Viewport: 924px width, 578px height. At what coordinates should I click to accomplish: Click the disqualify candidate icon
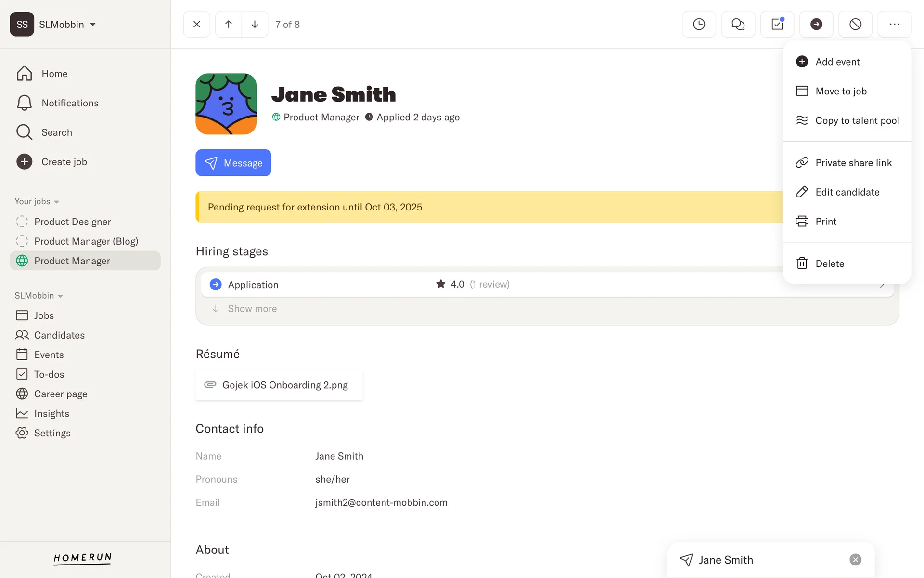pyautogui.click(x=855, y=24)
